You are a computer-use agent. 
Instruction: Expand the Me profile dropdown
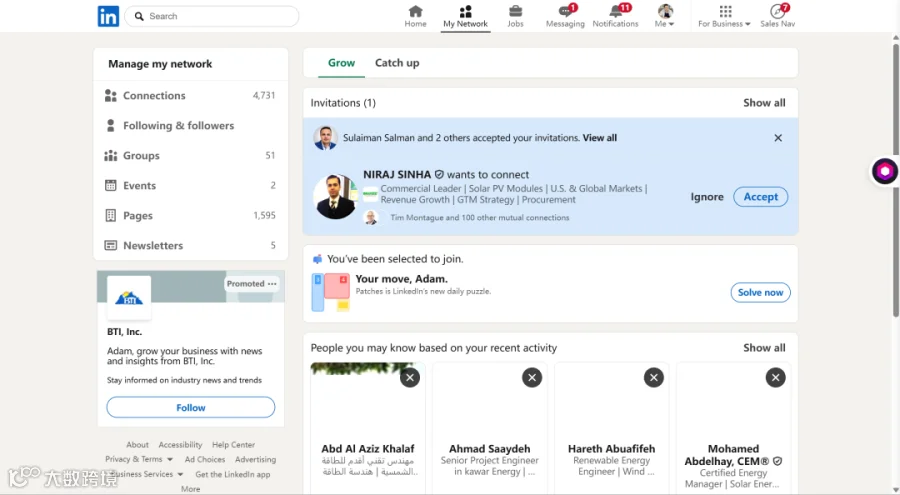click(x=665, y=16)
